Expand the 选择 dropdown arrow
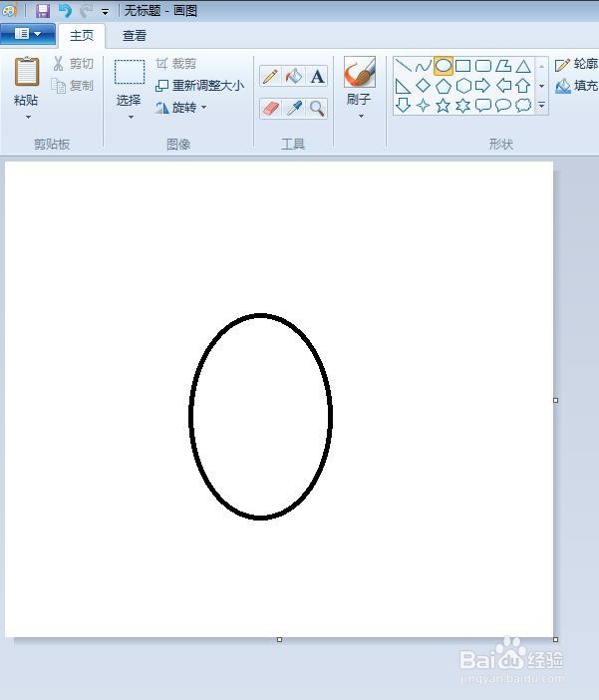 [131, 117]
